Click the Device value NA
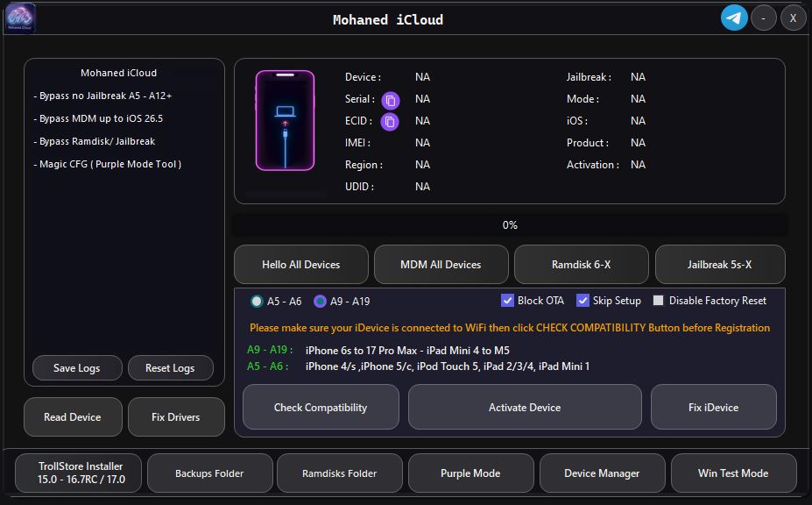The image size is (812, 505). pos(422,77)
